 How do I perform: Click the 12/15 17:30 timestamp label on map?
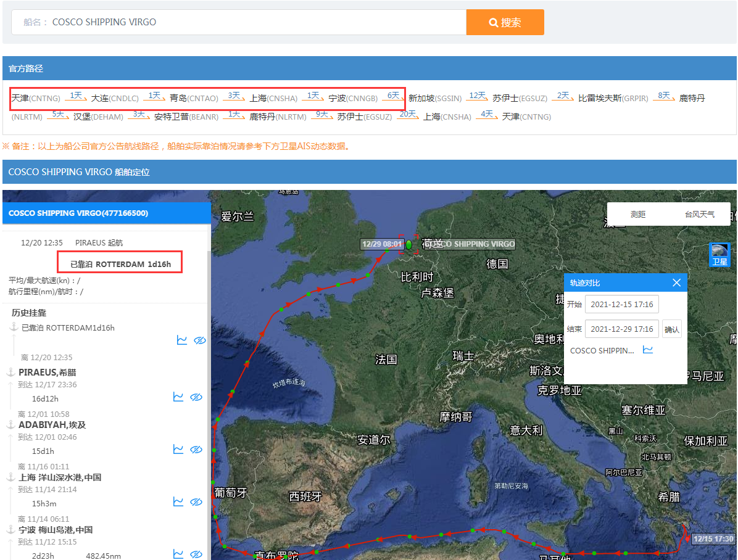[713, 539]
